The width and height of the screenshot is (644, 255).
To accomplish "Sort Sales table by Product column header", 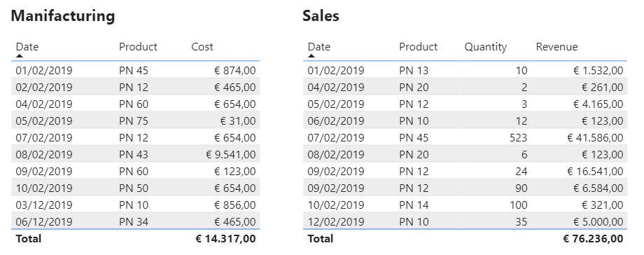I will 418,47.
